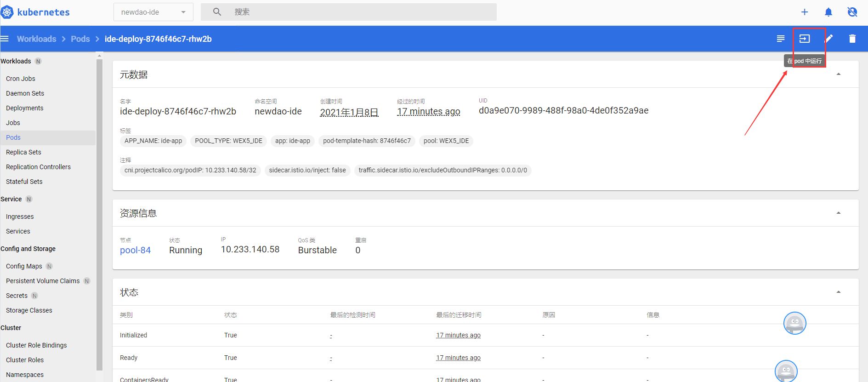Click Workloads in the breadcrumb
The width and height of the screenshot is (868, 382).
point(37,39)
